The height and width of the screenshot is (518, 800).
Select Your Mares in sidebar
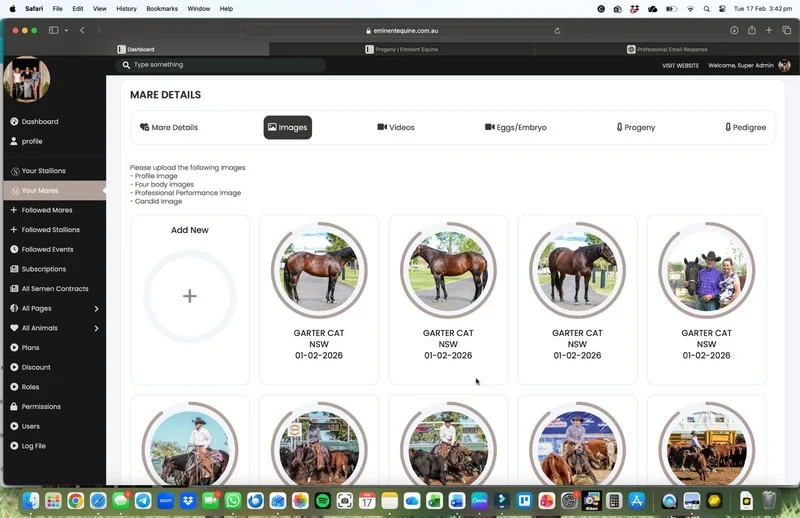[x=40, y=190]
